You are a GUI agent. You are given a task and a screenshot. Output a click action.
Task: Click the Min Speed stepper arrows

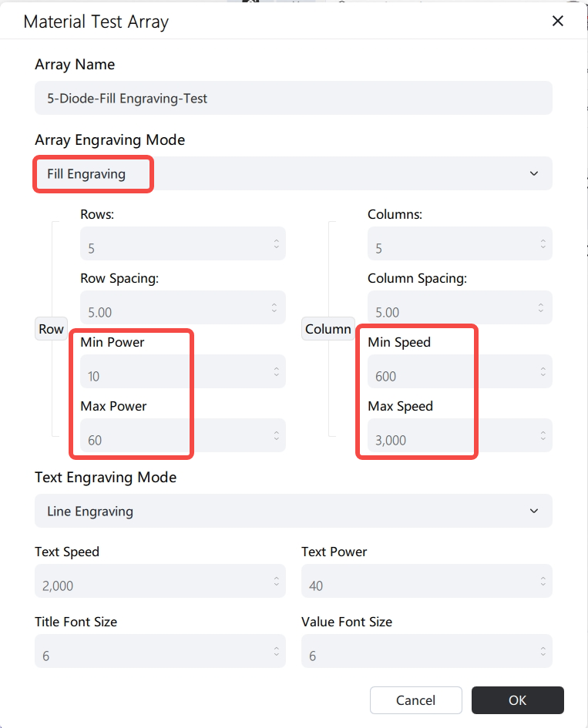[x=543, y=371]
